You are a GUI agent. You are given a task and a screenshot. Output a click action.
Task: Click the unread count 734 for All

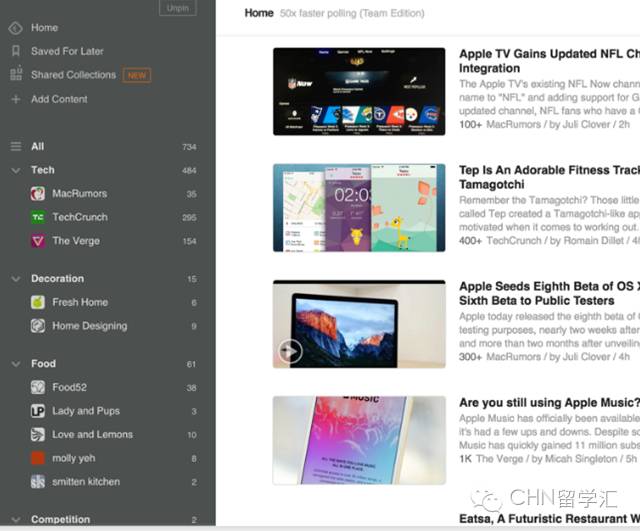[189, 147]
